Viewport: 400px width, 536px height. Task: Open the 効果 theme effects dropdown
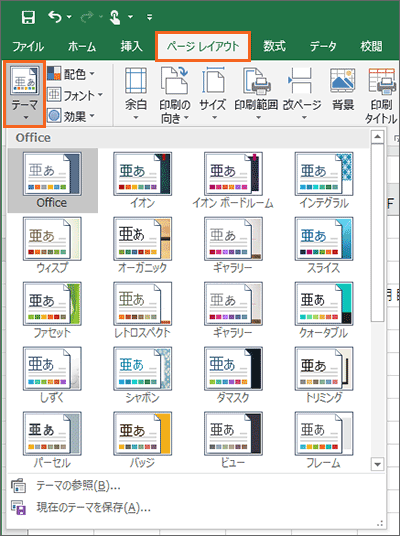click(x=71, y=116)
